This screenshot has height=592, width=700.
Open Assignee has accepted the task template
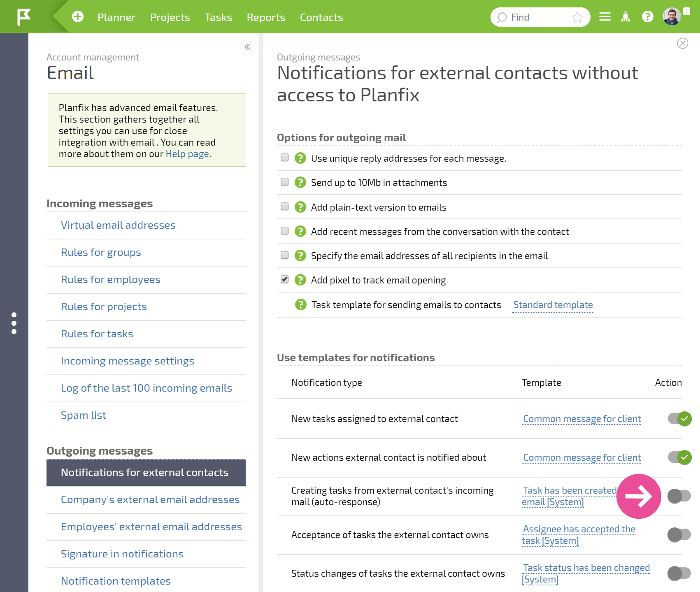coord(579,535)
